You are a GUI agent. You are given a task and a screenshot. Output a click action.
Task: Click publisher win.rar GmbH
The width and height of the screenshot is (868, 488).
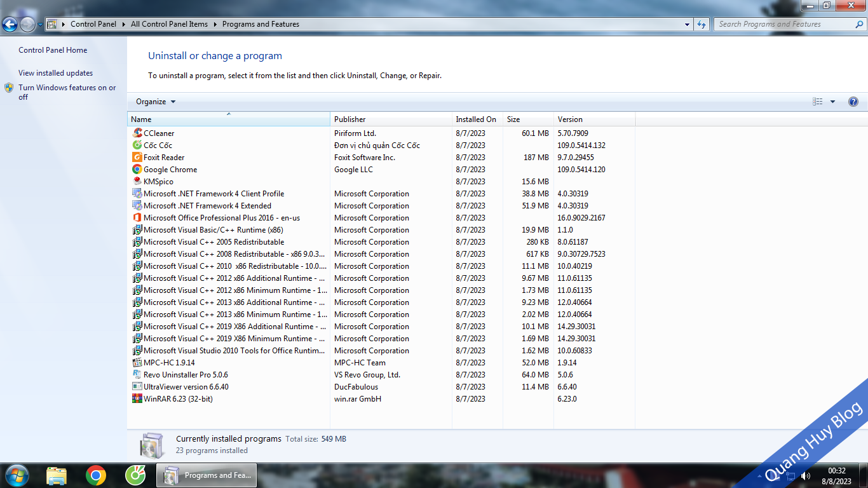[358, 399]
